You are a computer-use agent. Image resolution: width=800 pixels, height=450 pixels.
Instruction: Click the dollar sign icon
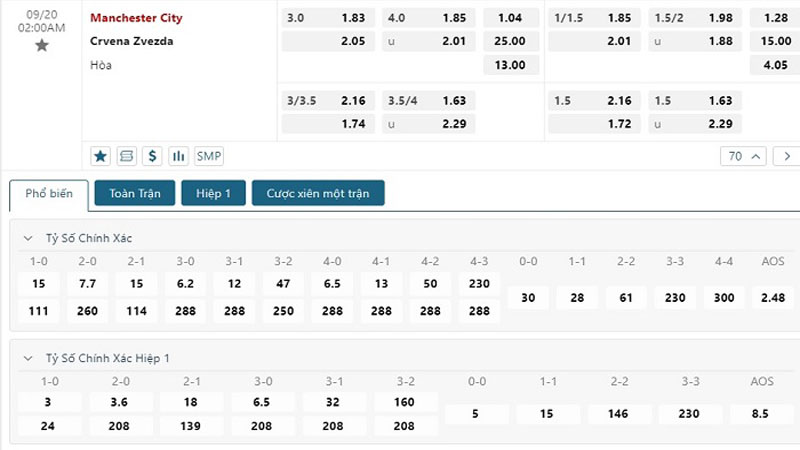(152, 156)
